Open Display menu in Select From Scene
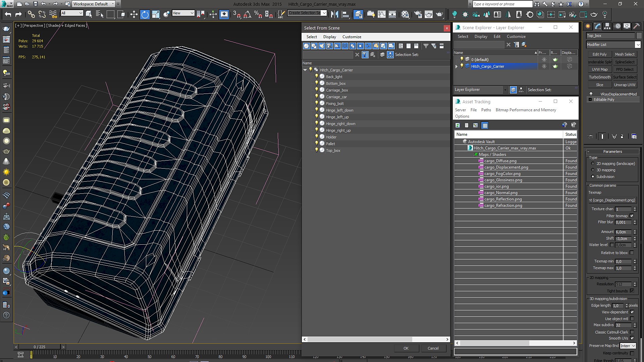The height and width of the screenshot is (362, 644). (x=329, y=37)
